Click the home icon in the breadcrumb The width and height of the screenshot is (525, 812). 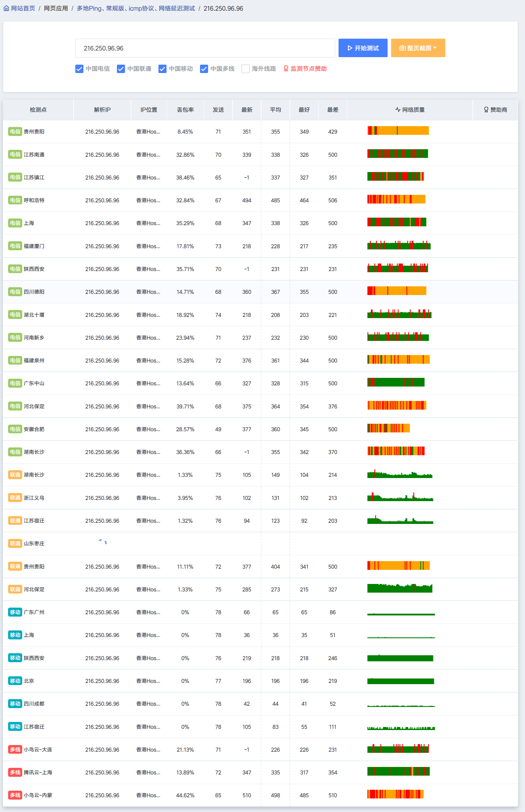6,8
